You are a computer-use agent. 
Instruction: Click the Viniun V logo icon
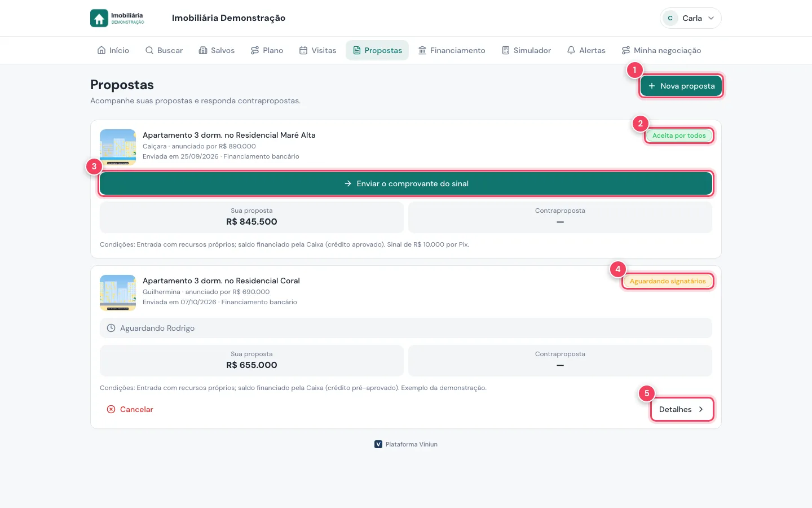[378, 444]
